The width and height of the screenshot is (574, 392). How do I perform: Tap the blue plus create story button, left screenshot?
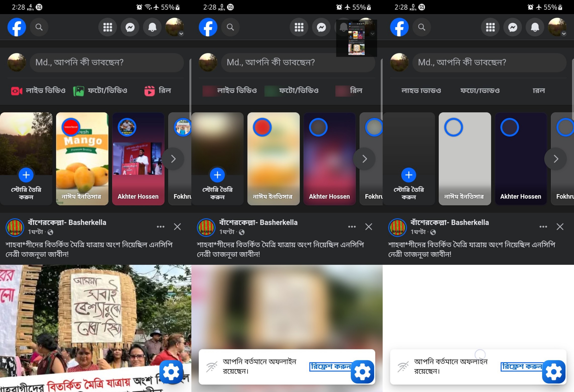point(26,175)
